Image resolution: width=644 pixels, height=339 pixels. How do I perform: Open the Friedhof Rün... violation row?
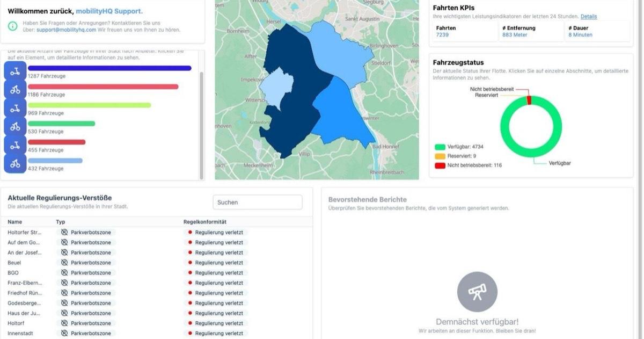point(157,293)
